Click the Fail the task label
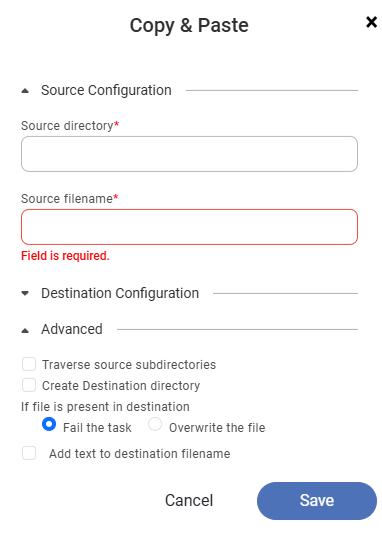The height and width of the screenshot is (535, 382). coord(97,428)
